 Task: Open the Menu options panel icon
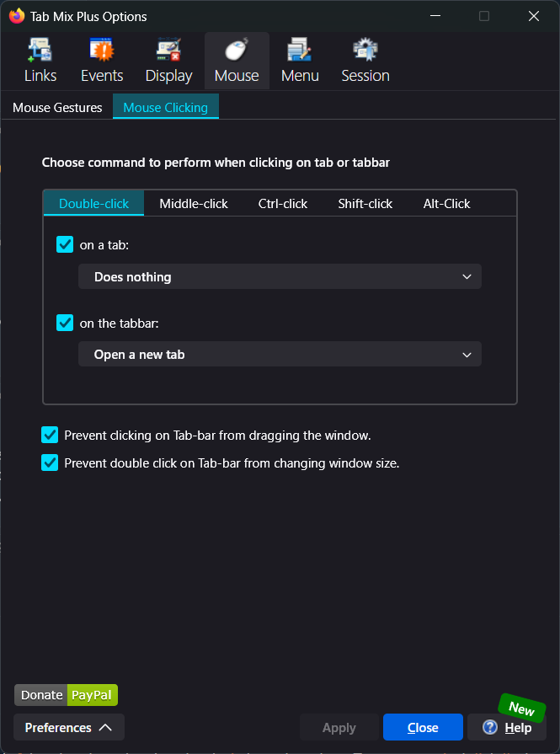[x=300, y=51]
